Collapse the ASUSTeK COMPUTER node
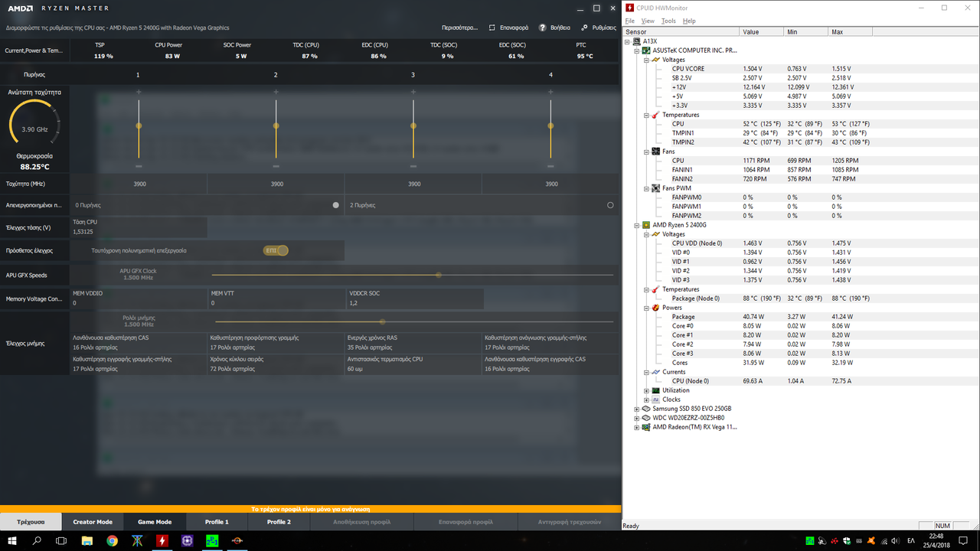980x551 pixels. (637, 51)
